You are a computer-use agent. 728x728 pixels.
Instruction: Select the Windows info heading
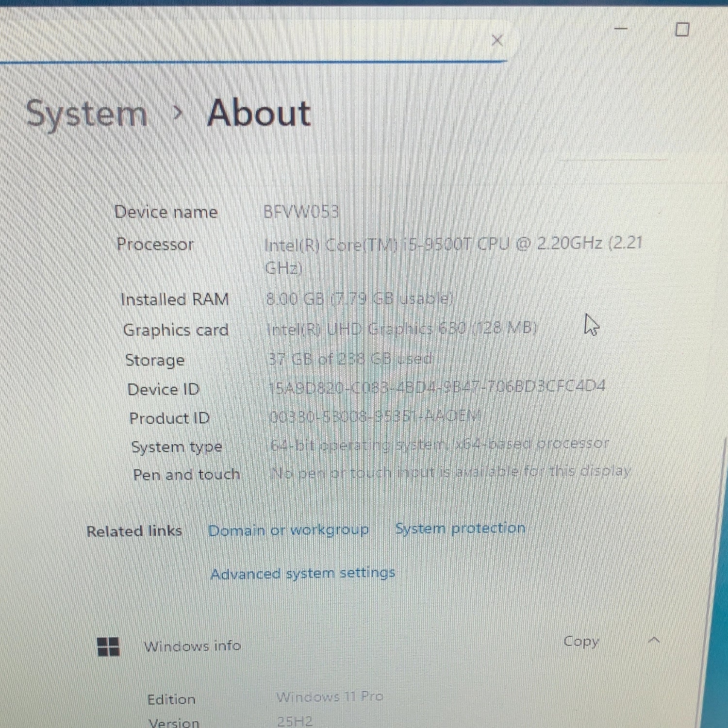pyautogui.click(x=192, y=646)
